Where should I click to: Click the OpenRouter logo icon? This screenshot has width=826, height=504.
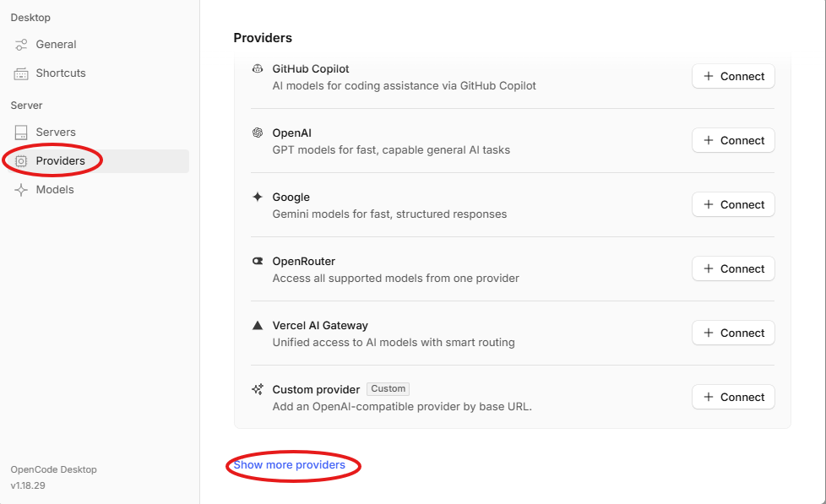click(257, 261)
